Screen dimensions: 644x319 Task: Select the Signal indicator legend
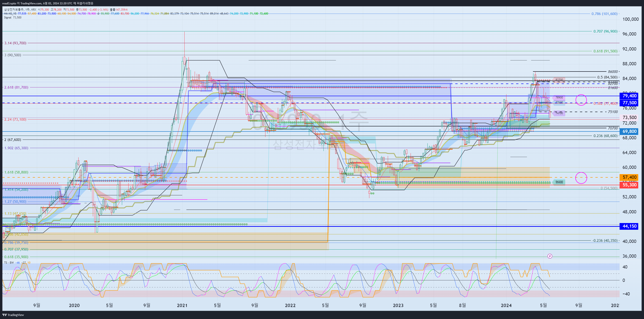pyautogui.click(x=8, y=18)
